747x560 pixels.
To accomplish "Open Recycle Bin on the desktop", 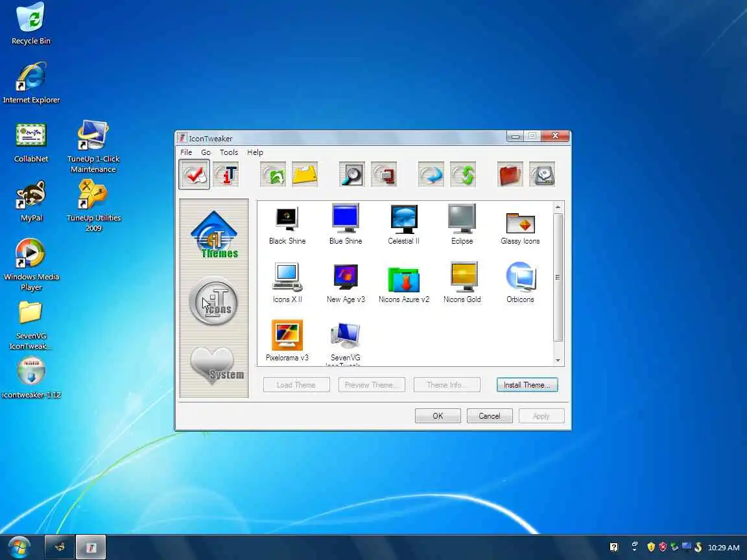I will click(x=31, y=24).
